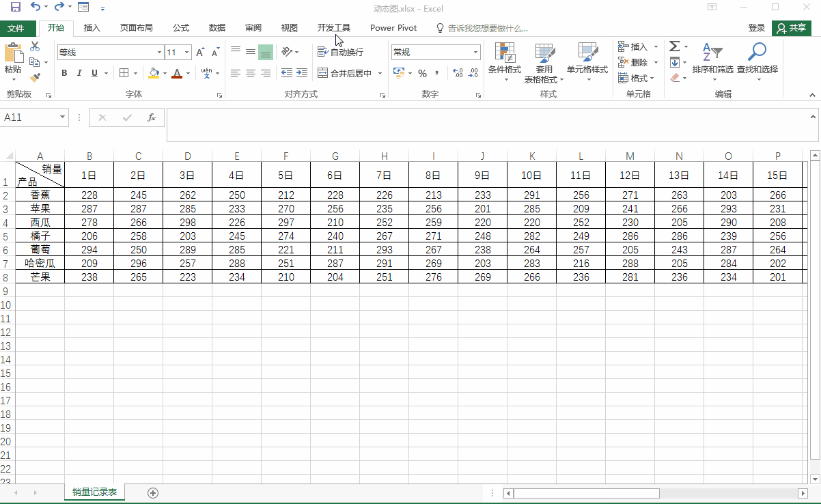Toggle bottom align button
Screen dimensions: 821x504
[x=266, y=52]
